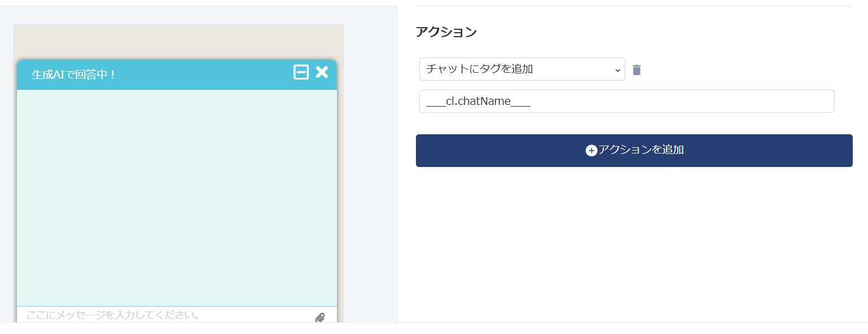Click the ここにメッセージを入力してください placeholder text
Image resolution: width=868 pixels, height=334 pixels.
(x=113, y=315)
